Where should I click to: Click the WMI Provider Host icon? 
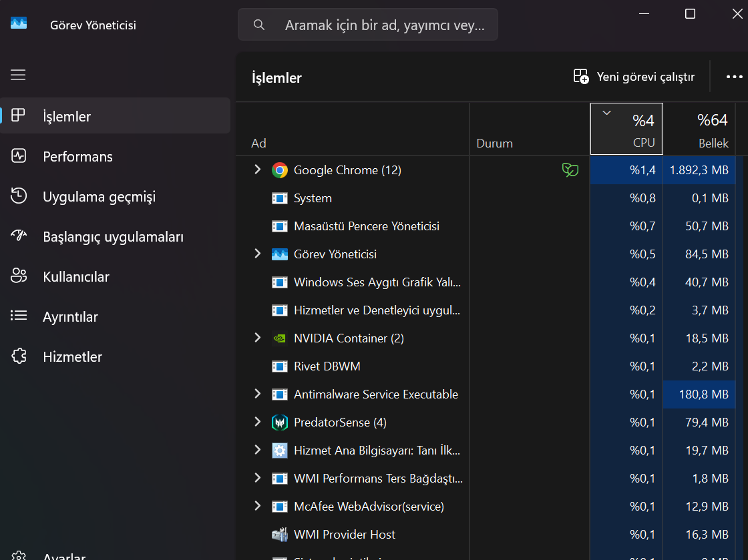click(280, 535)
